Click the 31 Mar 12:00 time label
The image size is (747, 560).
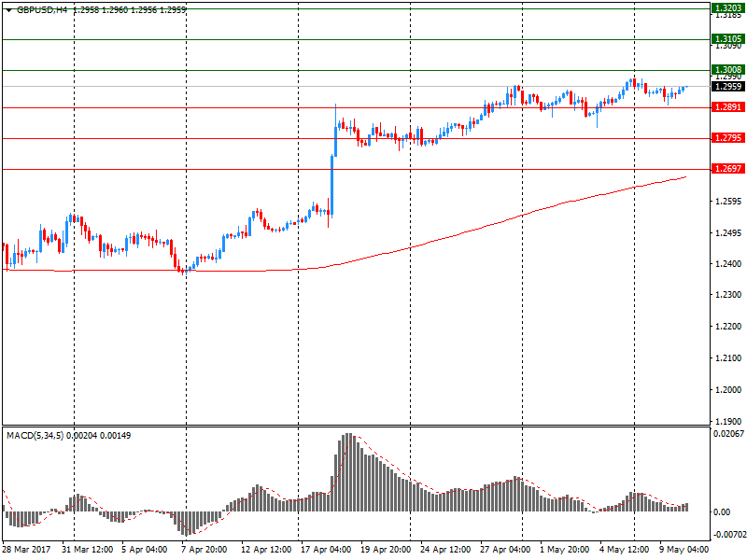pyautogui.click(x=87, y=550)
